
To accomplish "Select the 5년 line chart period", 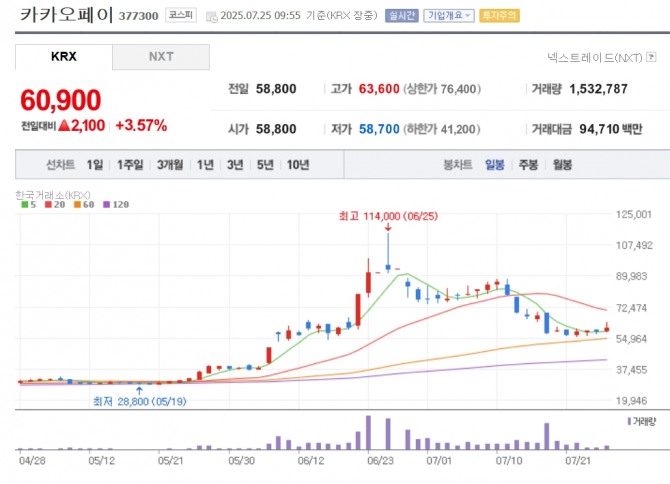I will (265, 164).
